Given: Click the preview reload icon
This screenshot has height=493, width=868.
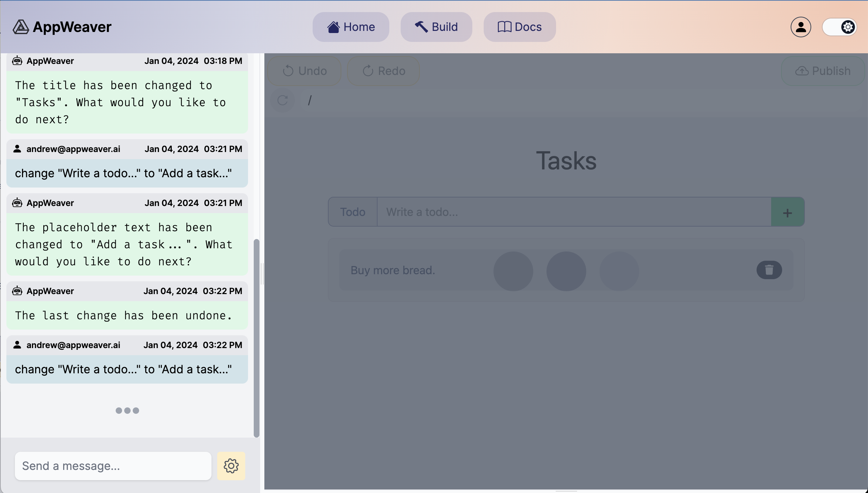Looking at the screenshot, I should coord(282,101).
